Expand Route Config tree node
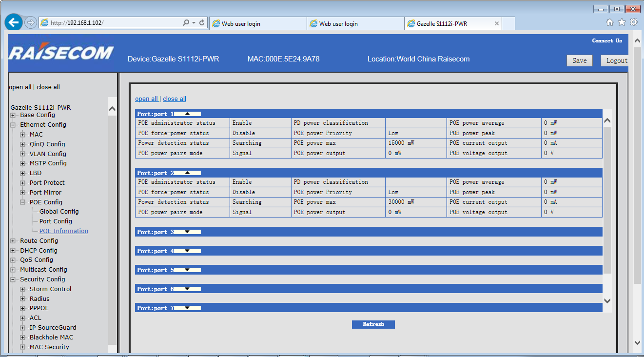Screen dimensions: 644x357 13,241
